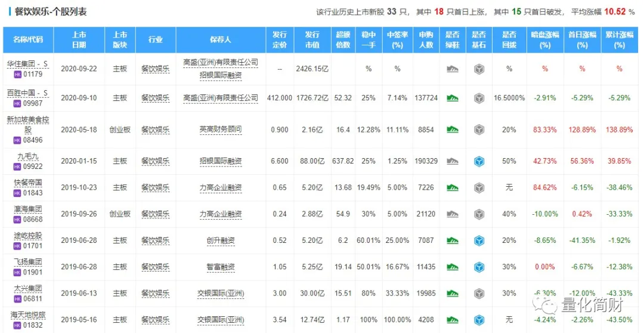Click the HK badge beside code 01901
644x333 pixels.
pyautogui.click(x=17, y=272)
